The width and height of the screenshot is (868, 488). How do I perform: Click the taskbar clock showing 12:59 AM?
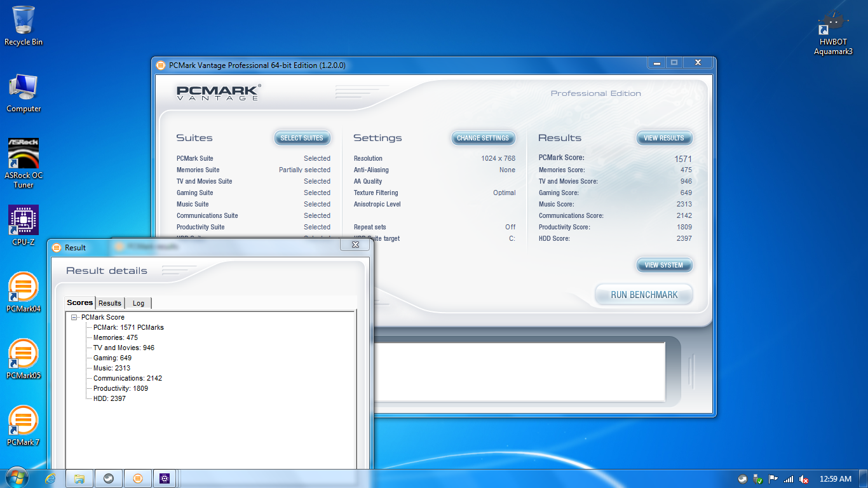836,479
